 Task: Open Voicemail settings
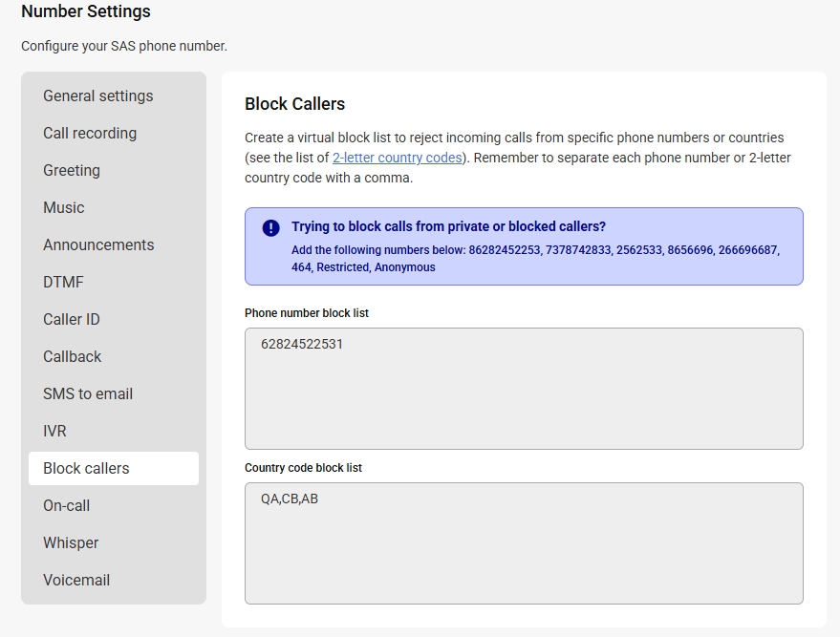76,581
